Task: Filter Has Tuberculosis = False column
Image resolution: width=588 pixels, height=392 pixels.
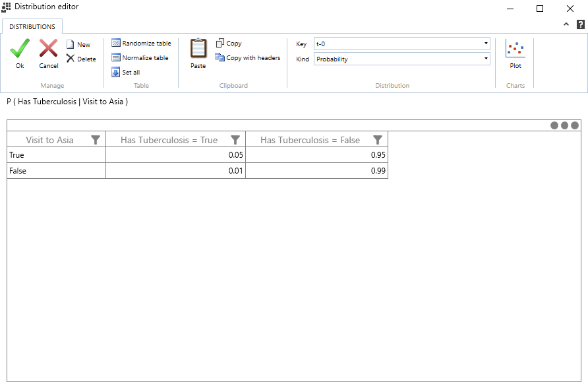Action: tap(378, 140)
